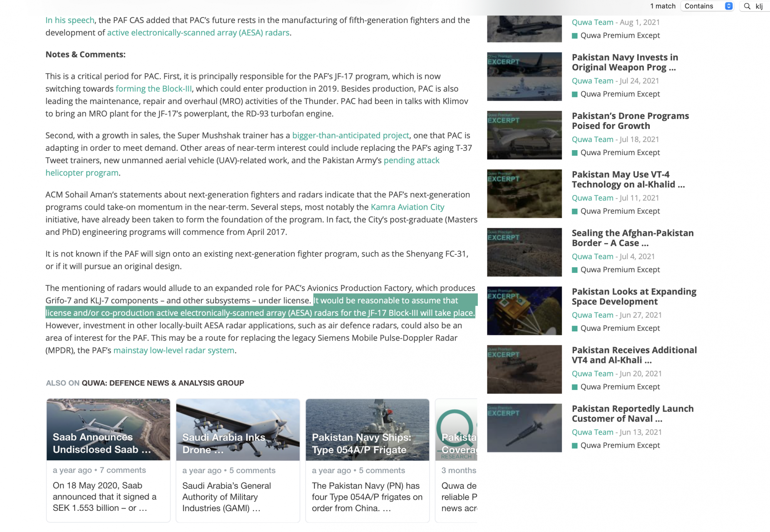Click the 'Notes & Comments:' heading

tap(85, 55)
